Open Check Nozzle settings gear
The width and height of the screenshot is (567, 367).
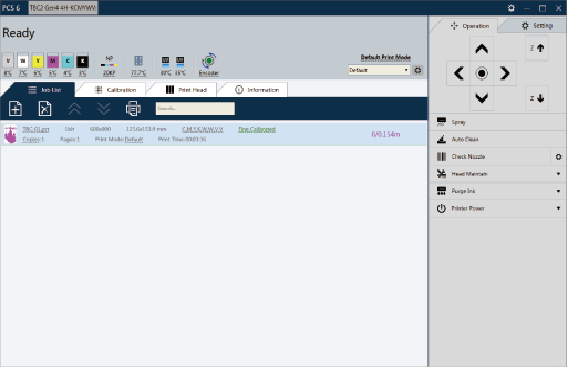click(x=558, y=157)
